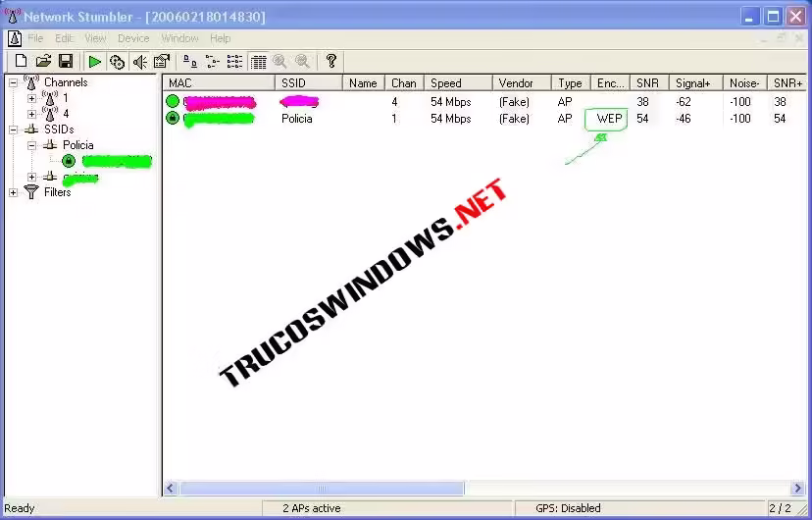The width and height of the screenshot is (812, 520).
Task: Toggle the speaker sound icon in toolbar
Action: 140,62
